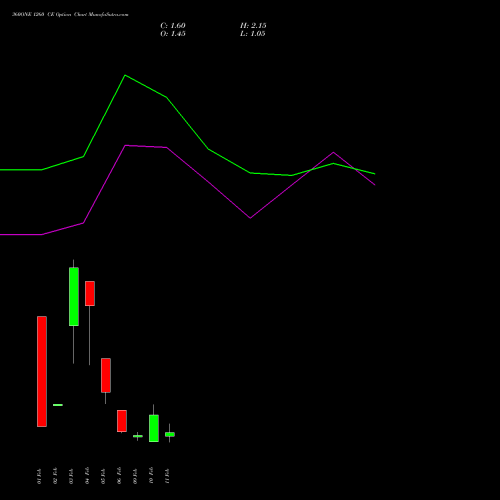This screenshot has height=500, width=500.
Task: Click the high value 'H: 2.15'
Action: point(253,26)
